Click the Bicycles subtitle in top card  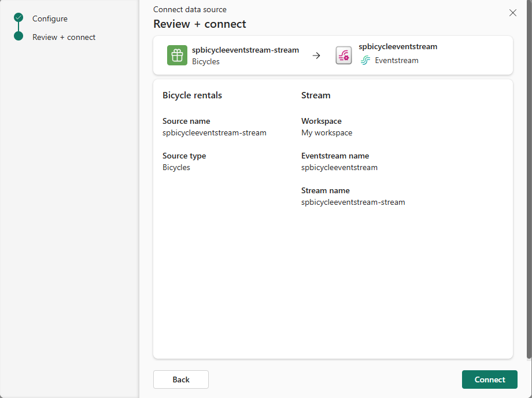[x=206, y=61]
